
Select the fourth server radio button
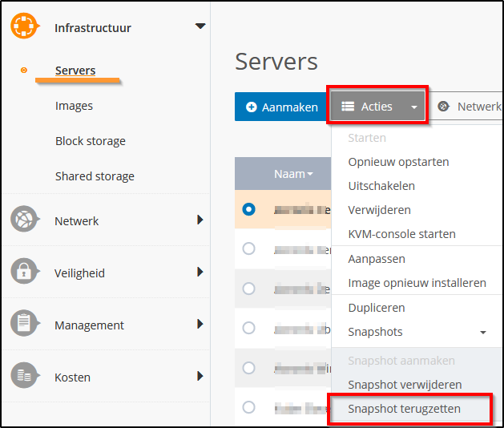coord(248,328)
